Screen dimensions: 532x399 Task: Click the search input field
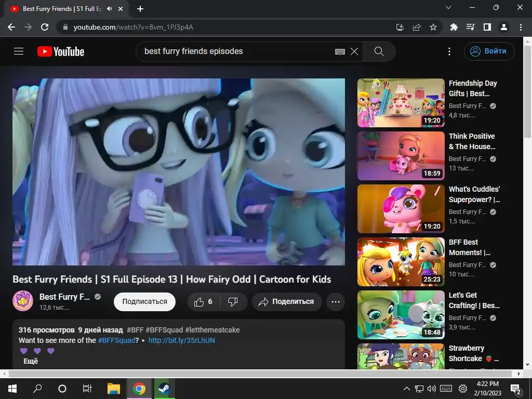coord(237,51)
